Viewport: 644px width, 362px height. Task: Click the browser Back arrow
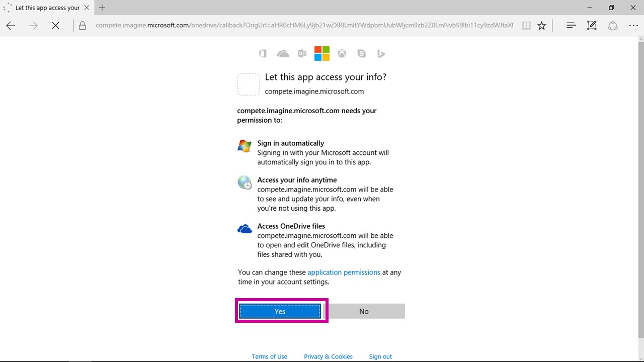(11, 26)
